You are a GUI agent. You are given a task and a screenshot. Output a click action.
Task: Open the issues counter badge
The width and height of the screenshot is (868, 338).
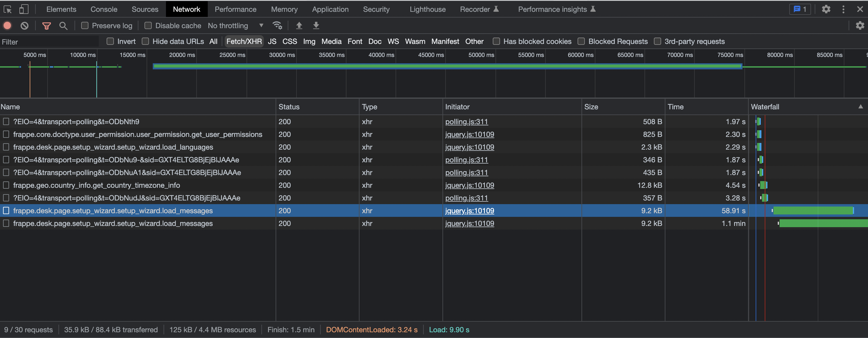[800, 9]
